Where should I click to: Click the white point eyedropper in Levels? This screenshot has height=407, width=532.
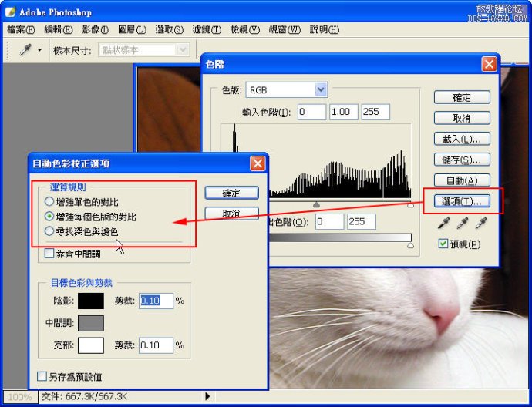[481, 224]
